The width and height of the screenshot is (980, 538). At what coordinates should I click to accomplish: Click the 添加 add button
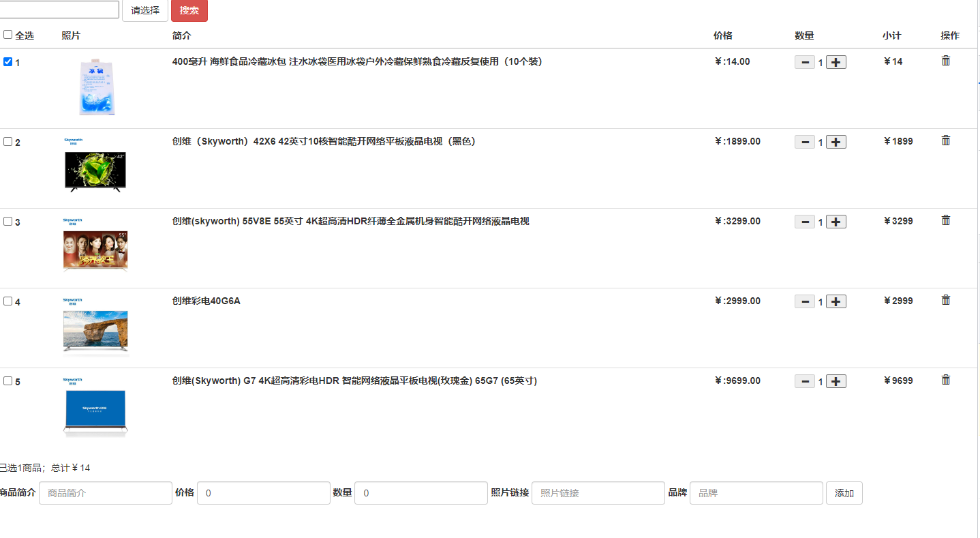(x=844, y=493)
